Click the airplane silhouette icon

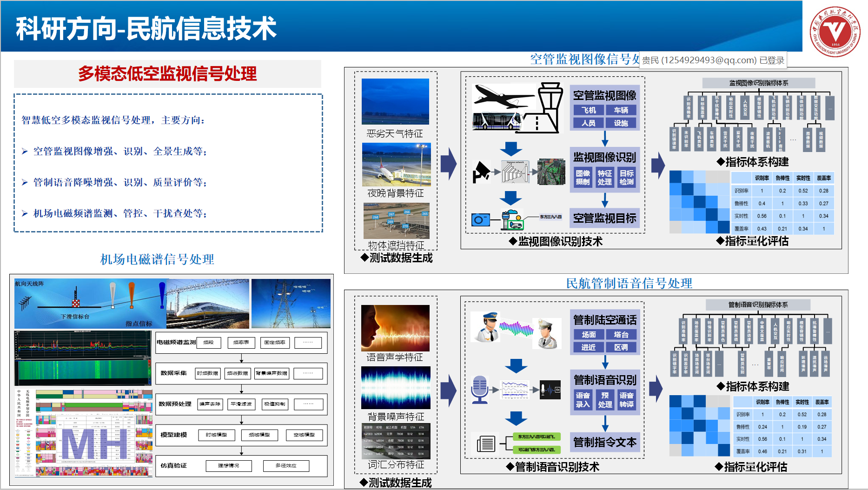(x=503, y=96)
